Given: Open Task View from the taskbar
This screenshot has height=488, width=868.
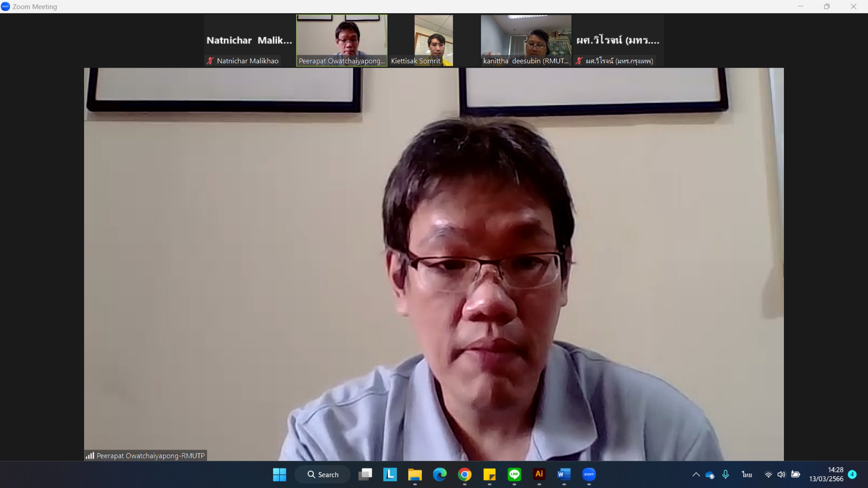Looking at the screenshot, I should pyautogui.click(x=365, y=474).
